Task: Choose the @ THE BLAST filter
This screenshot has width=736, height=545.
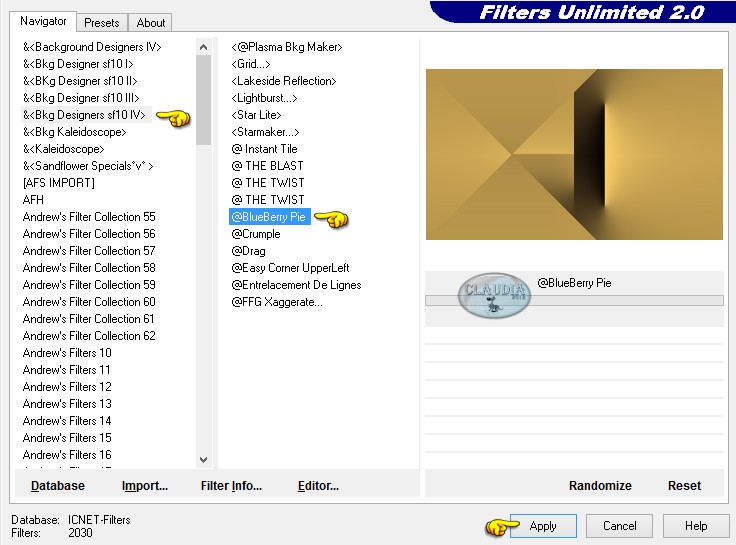Action: [268, 166]
